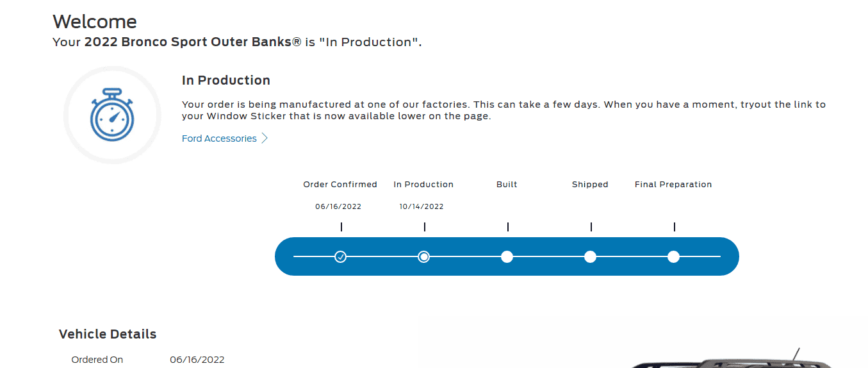Click the Vehicle Details heading
868x368 pixels.
coord(108,334)
